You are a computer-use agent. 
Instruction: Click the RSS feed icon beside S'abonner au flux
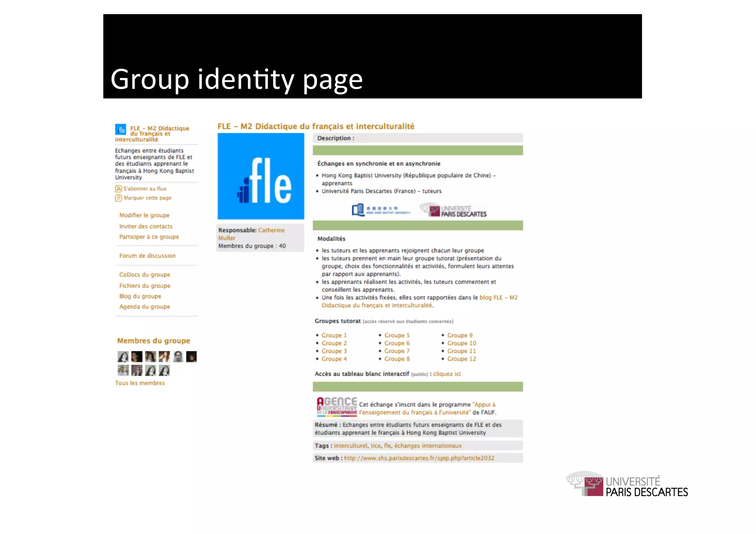pos(118,189)
